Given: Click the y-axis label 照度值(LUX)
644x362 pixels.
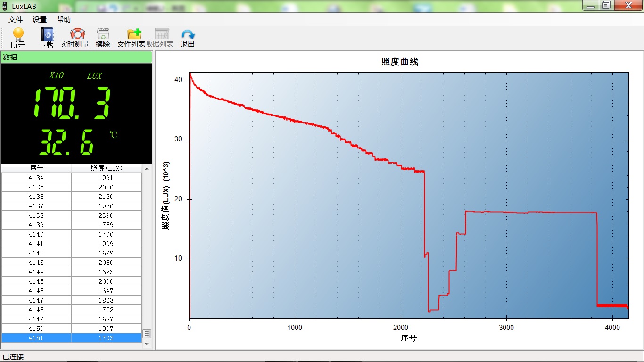Looking at the screenshot, I should click(x=165, y=195).
